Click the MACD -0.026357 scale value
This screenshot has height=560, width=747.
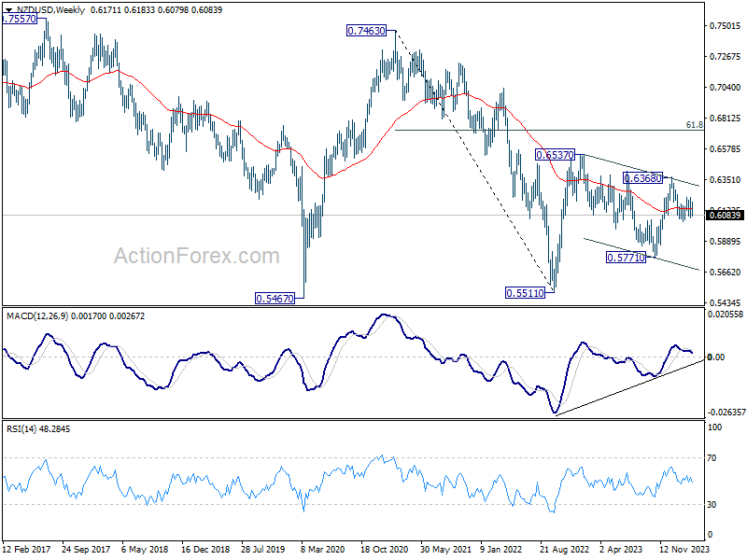point(726,413)
